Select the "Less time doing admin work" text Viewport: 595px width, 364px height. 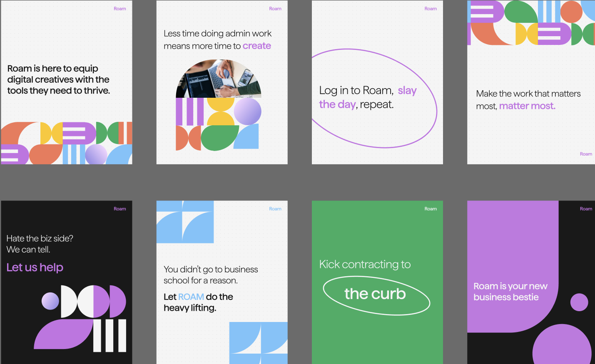pos(217,34)
